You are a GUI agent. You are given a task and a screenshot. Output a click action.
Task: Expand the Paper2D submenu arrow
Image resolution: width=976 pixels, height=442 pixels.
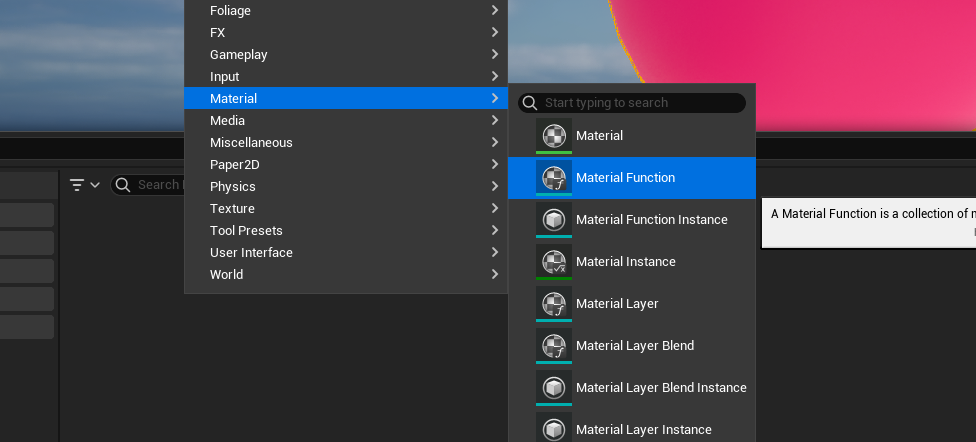[495, 164]
